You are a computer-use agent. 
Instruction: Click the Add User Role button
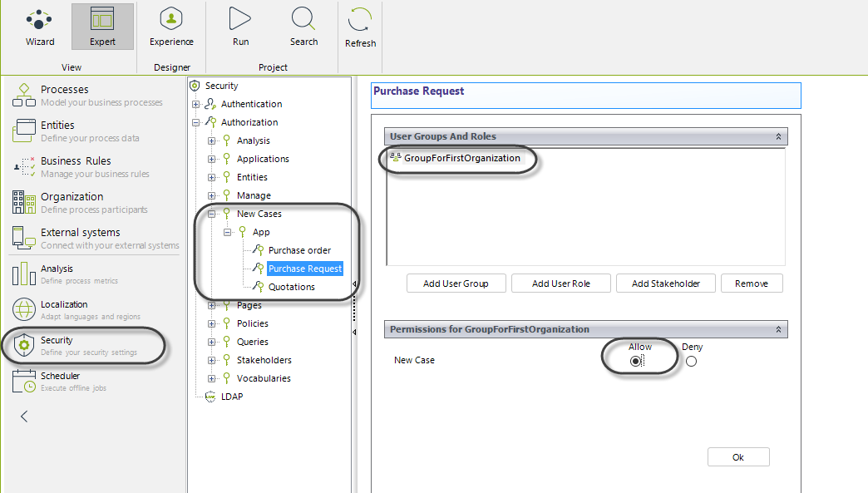tap(560, 283)
